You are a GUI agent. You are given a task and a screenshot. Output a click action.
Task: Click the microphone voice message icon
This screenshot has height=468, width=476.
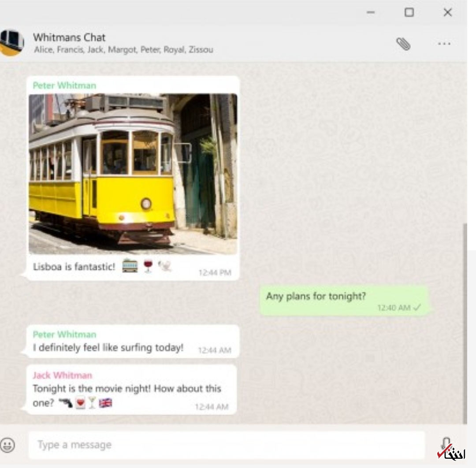(446, 444)
